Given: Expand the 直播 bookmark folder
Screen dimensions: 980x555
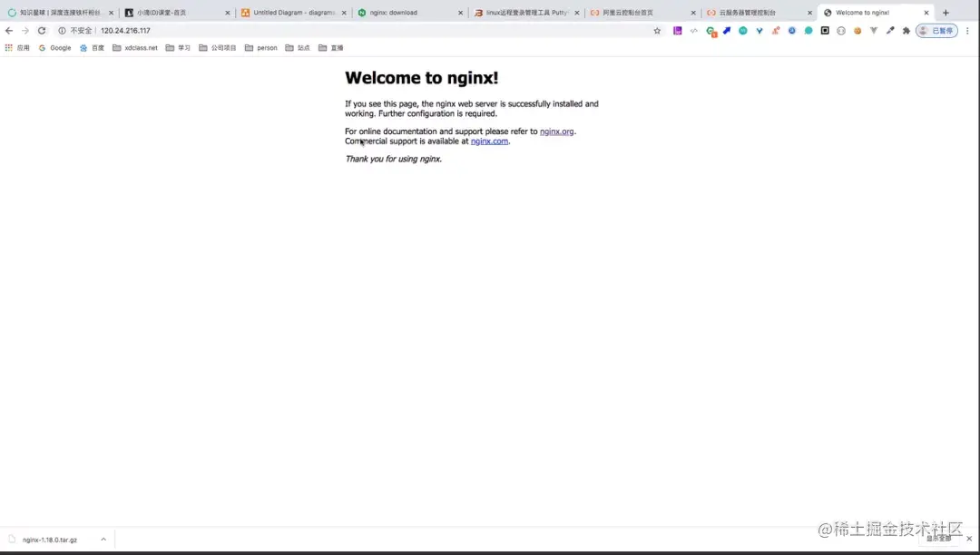Looking at the screenshot, I should (330, 47).
